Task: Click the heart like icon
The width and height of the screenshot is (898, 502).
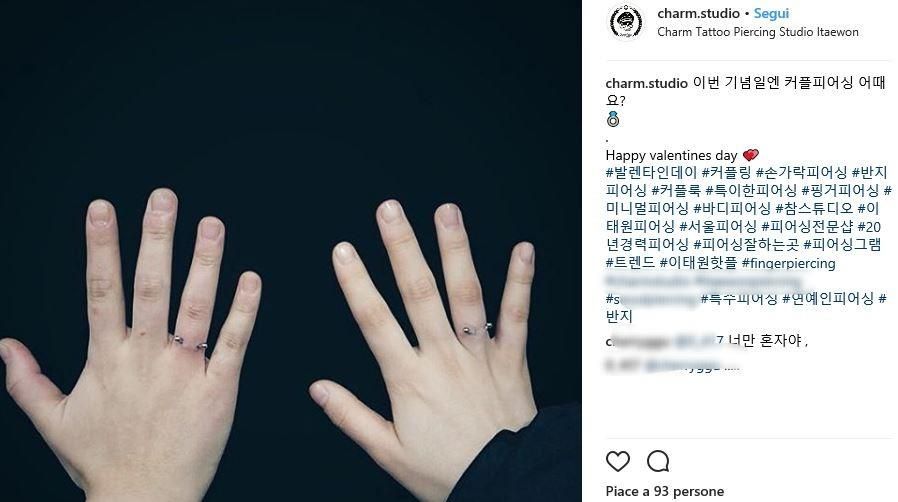Action: pos(617,461)
